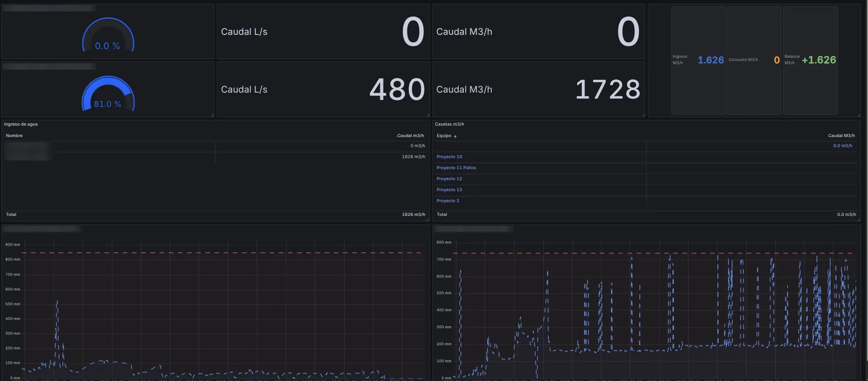Click the Total 0.0 m3/h footer value

[x=846, y=215]
